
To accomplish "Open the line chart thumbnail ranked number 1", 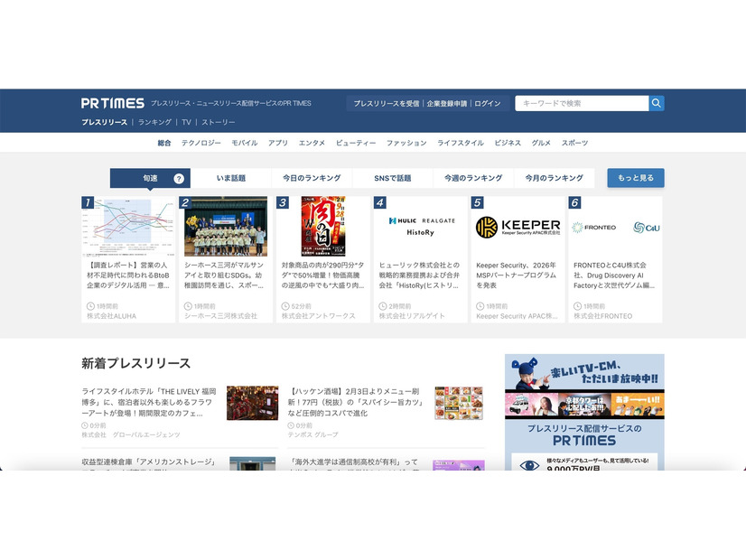I will click(x=128, y=227).
